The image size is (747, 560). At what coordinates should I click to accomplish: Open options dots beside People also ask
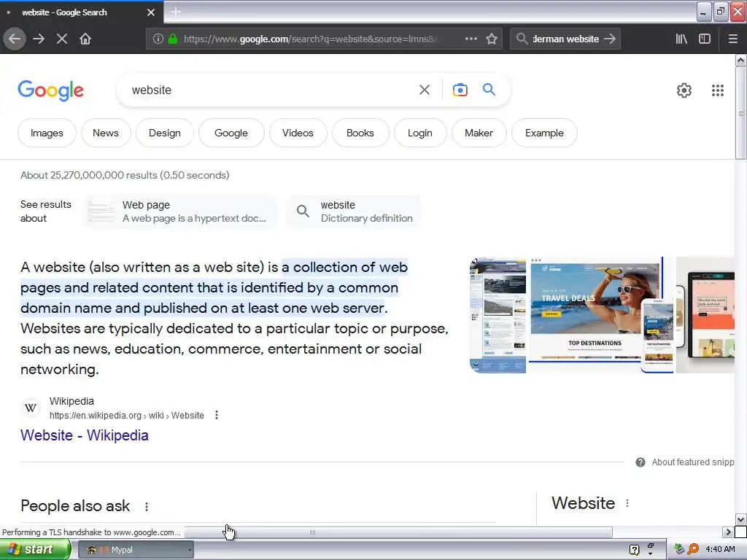[147, 507]
